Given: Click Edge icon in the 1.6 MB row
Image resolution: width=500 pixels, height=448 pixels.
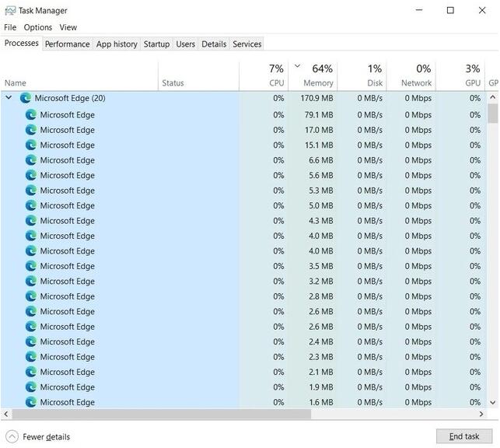Looking at the screenshot, I should pos(31,402).
